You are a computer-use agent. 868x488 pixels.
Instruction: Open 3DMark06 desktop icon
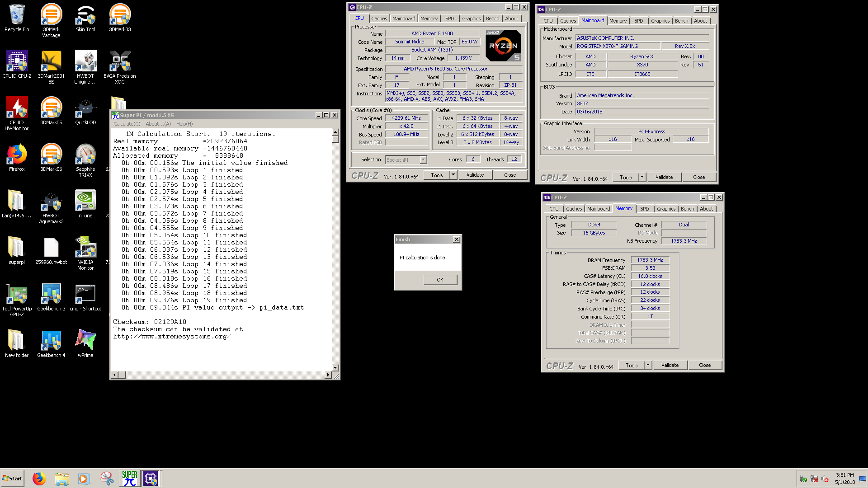coord(51,158)
